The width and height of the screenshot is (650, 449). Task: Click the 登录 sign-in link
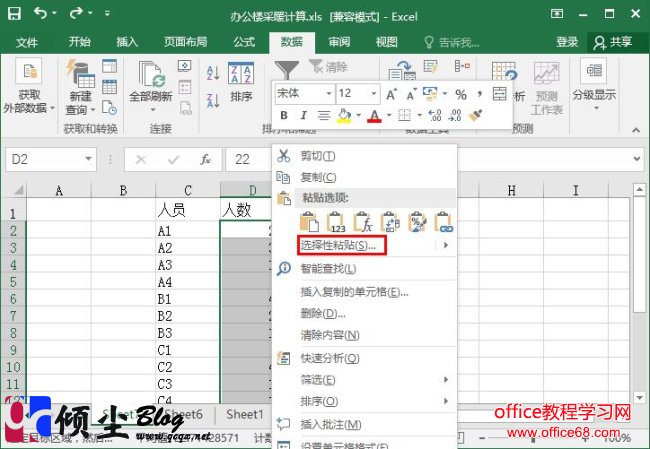tap(567, 41)
